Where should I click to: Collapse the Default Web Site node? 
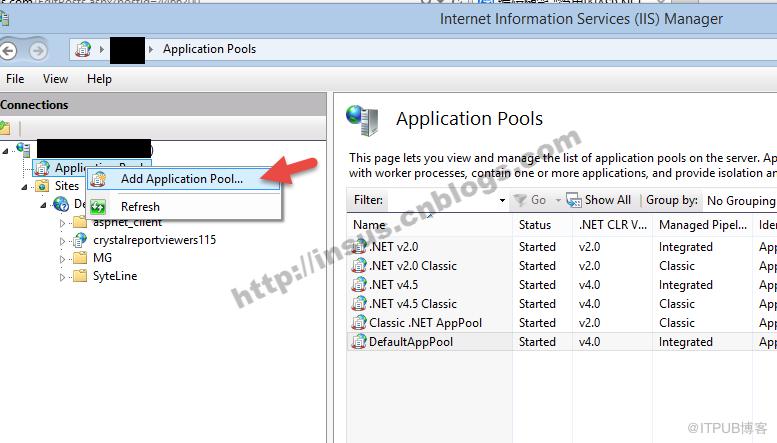[x=43, y=205]
